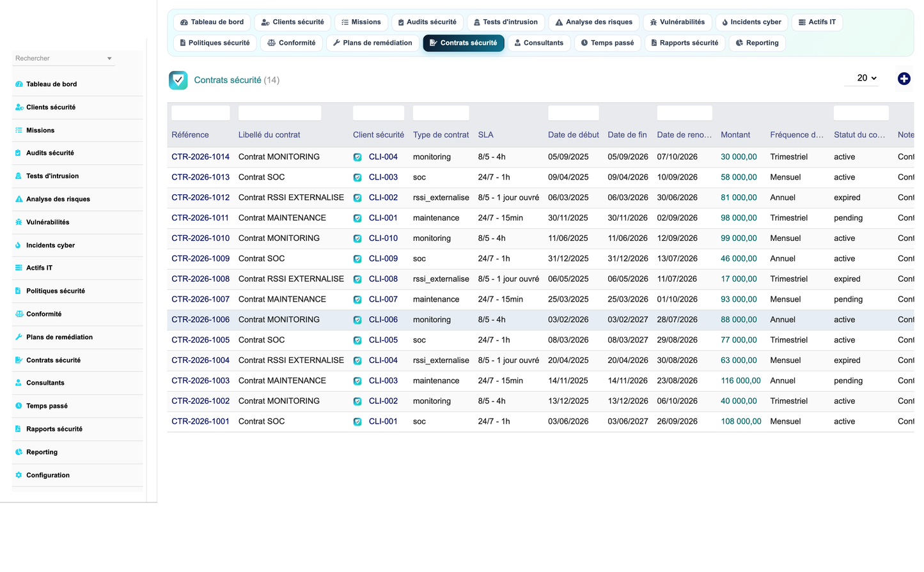Click the Politiques sécurité document icon in sidebar
This screenshot has width=924, height=572.
[x=19, y=291]
